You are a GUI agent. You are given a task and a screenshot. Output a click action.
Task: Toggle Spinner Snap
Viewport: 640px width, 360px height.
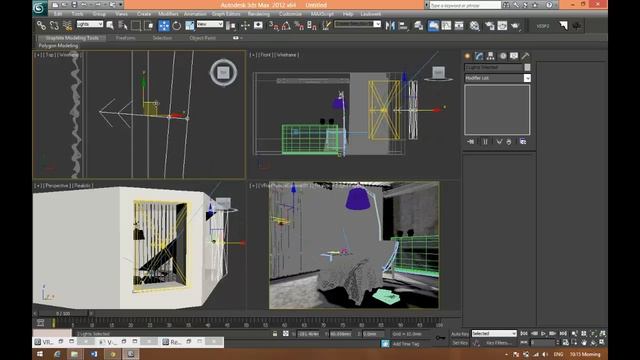pyautogui.click(x=312, y=25)
